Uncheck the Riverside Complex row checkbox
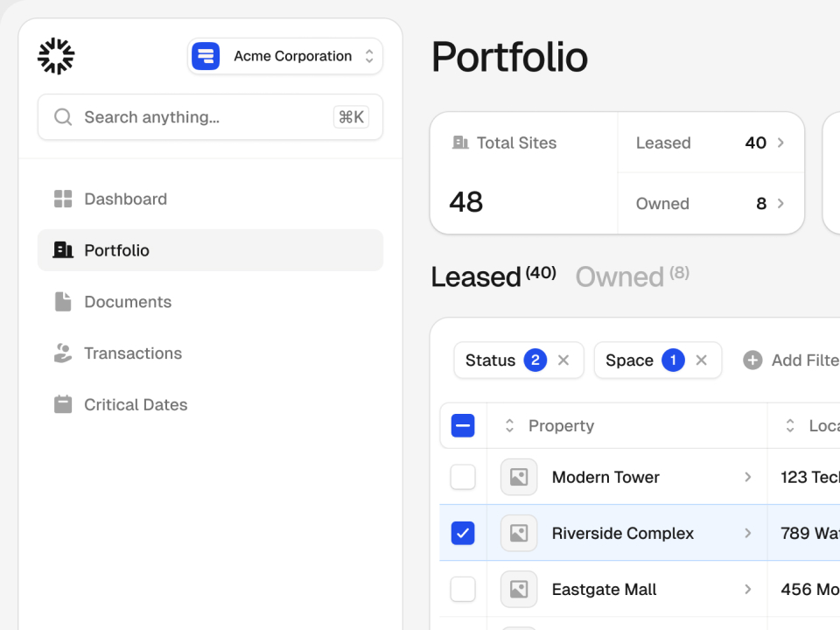 click(463, 533)
